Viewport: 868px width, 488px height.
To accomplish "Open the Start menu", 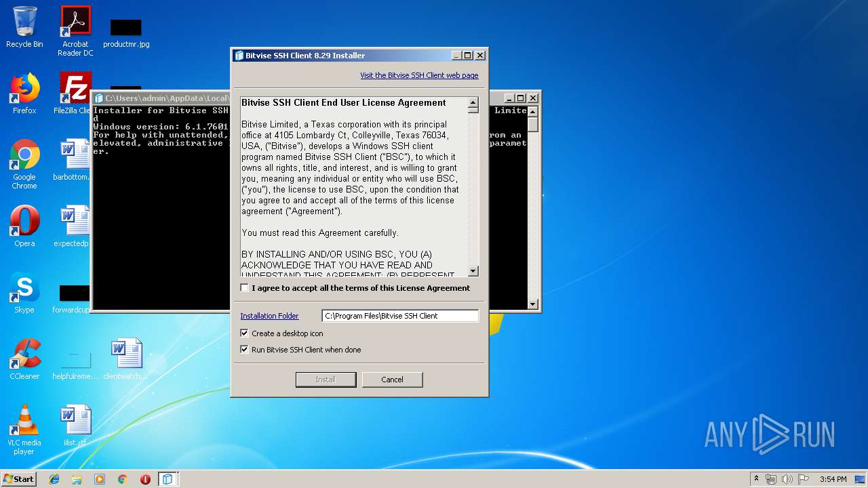I will (x=19, y=479).
